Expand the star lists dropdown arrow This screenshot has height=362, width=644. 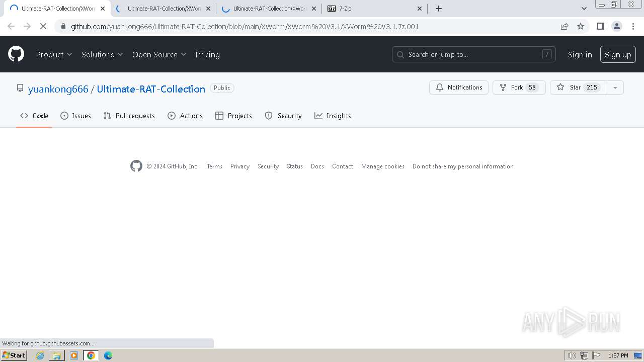(x=615, y=87)
